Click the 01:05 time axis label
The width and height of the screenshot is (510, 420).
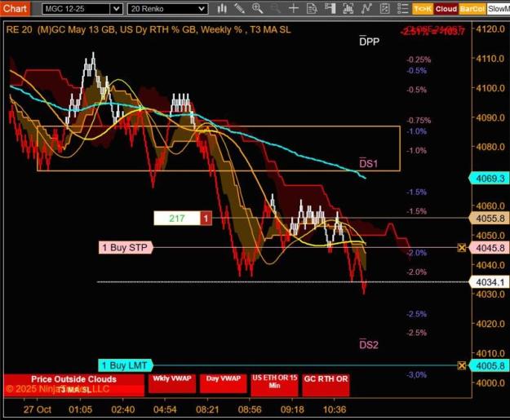(x=80, y=409)
